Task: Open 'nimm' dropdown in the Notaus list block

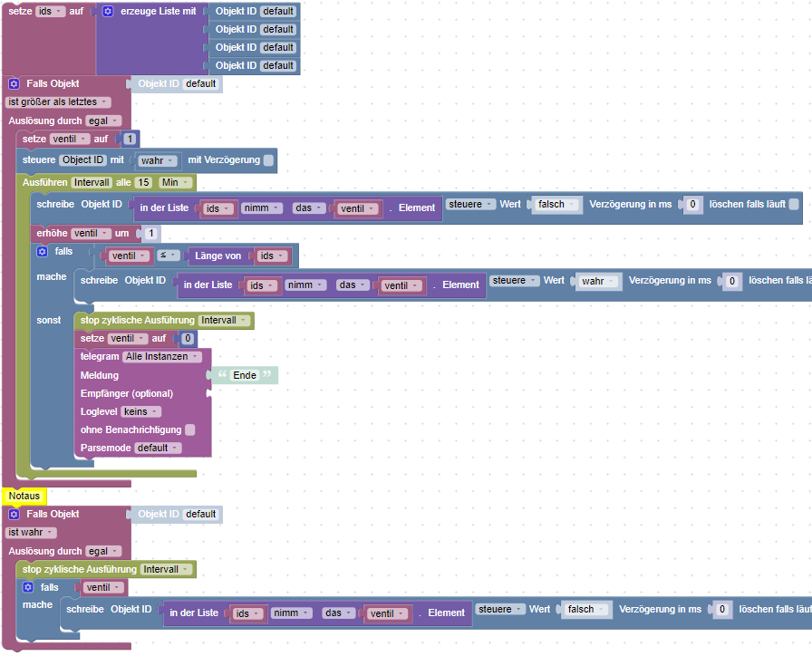Action: (291, 613)
